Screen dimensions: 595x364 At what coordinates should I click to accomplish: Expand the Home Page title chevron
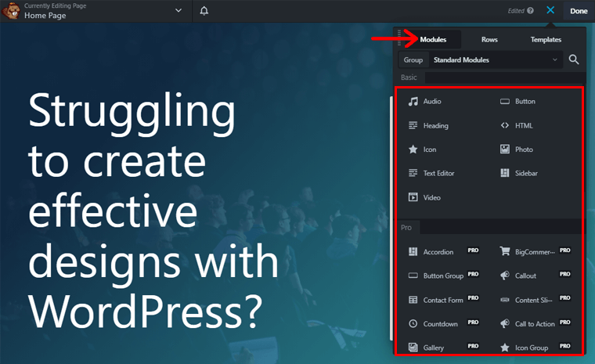coord(178,11)
